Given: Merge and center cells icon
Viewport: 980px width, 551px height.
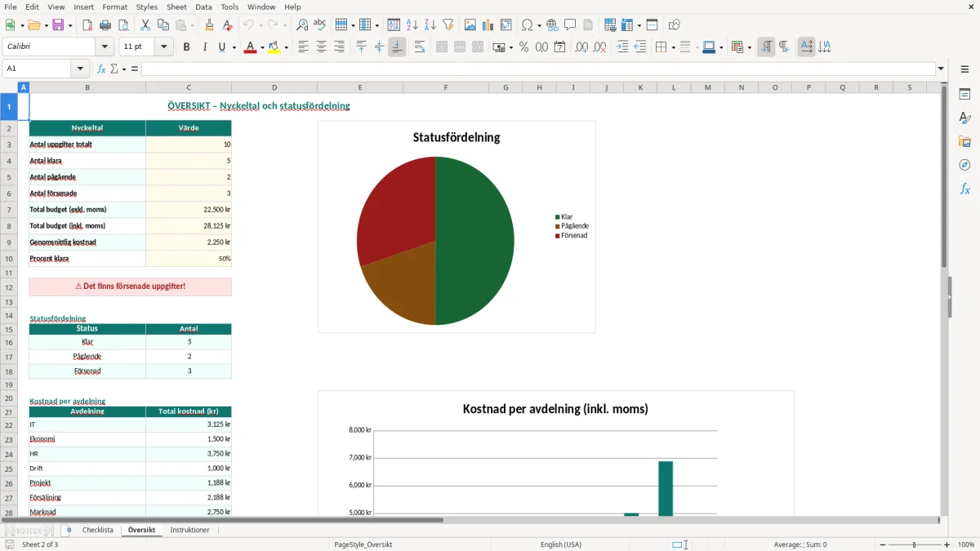Looking at the screenshot, I should pos(442,47).
